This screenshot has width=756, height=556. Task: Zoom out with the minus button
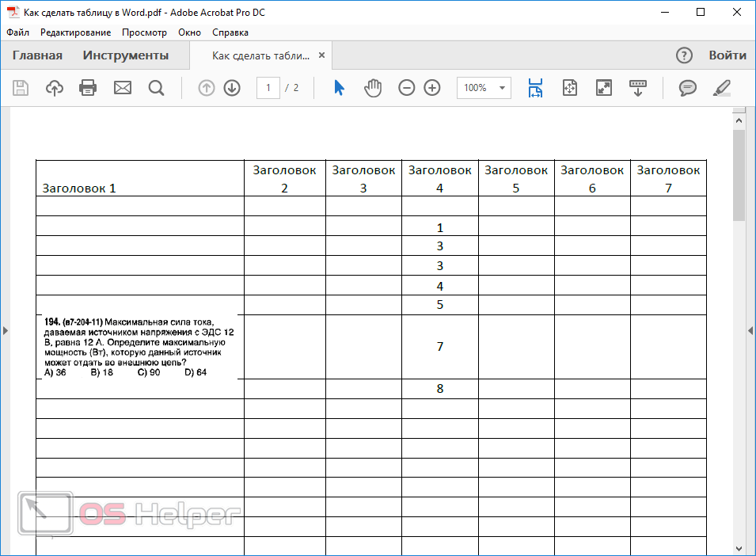(407, 88)
